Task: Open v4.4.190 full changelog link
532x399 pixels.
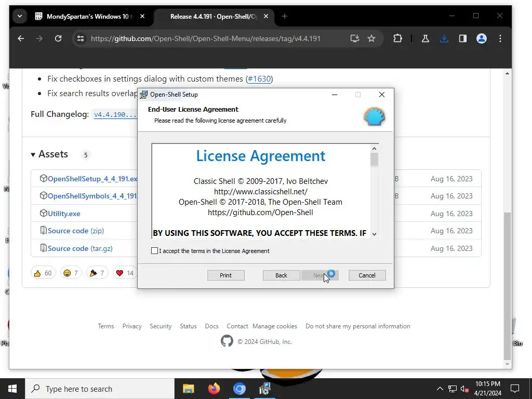Action: point(115,114)
